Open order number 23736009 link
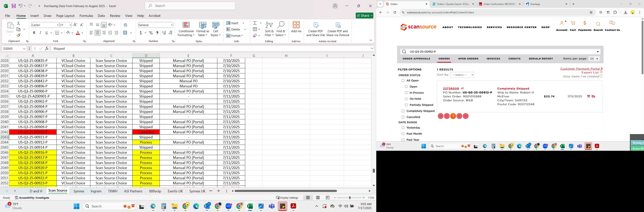Viewport: 644px width, 212px height. pos(451,89)
